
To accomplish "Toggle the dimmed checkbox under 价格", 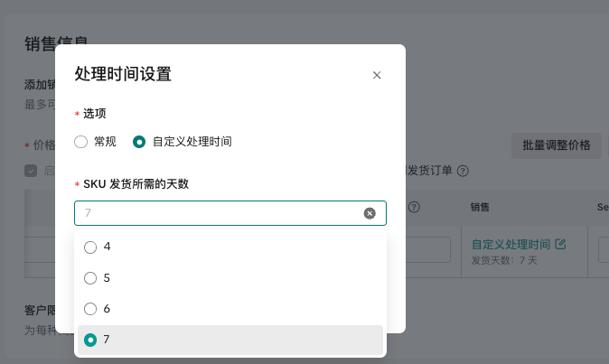I will [31, 171].
